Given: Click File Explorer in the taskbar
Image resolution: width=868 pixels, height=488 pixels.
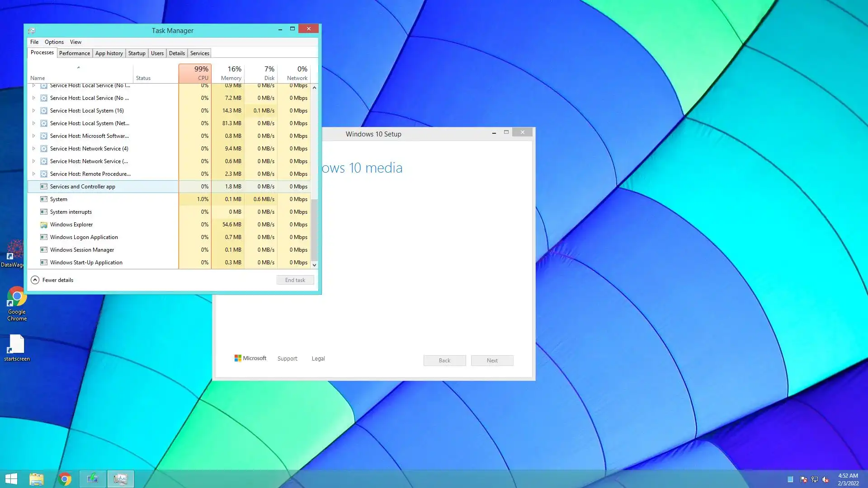Looking at the screenshot, I should click(x=37, y=479).
